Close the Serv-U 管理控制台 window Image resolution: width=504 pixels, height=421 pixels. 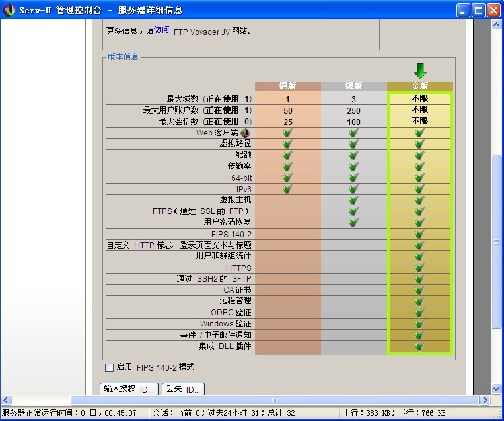493,11
